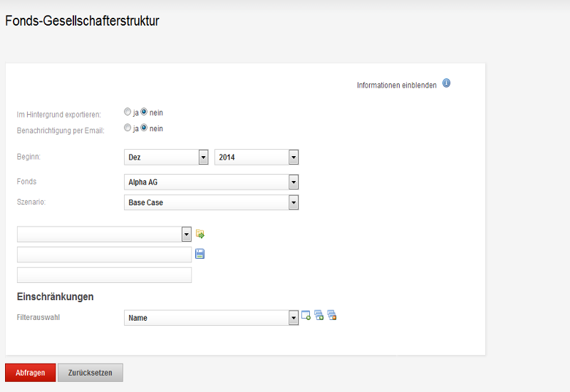This screenshot has height=392, width=570.
Task: Open the empty saved query dropdown
Action: click(x=104, y=234)
